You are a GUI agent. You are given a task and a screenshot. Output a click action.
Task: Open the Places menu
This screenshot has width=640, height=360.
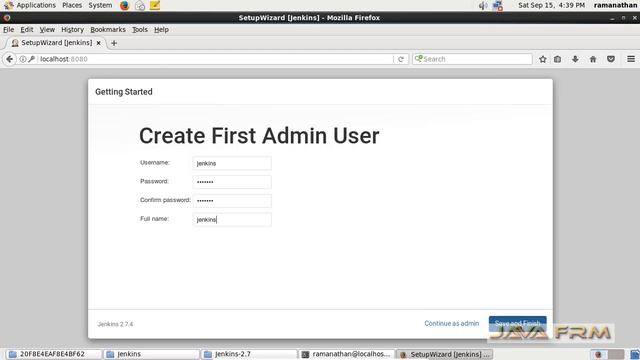[x=72, y=5]
